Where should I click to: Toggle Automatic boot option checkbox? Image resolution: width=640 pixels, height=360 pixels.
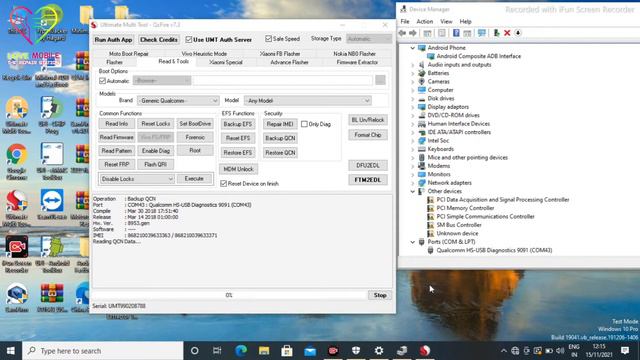click(x=102, y=81)
